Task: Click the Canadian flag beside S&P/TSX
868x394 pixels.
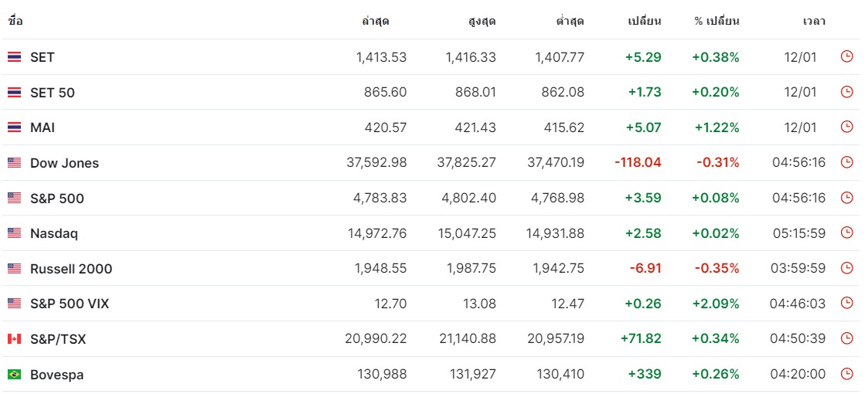Action: coord(15,338)
